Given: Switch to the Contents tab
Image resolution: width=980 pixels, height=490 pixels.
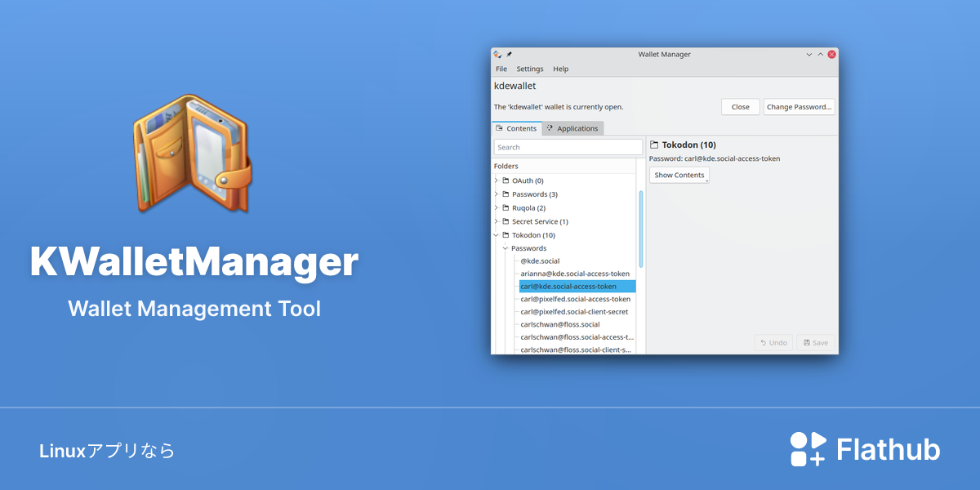Looking at the screenshot, I should pyautogui.click(x=516, y=128).
